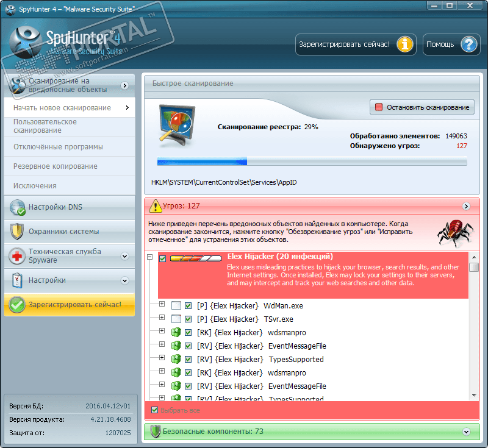The width and height of the screenshot is (488, 448).
Task: Click the SpyHunter logo in the header
Action: pyautogui.click(x=26, y=42)
